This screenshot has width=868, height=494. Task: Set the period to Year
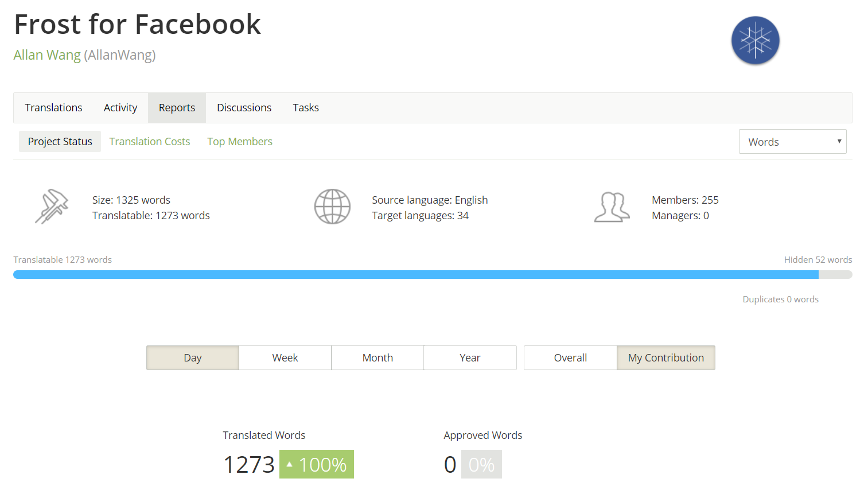coord(470,358)
